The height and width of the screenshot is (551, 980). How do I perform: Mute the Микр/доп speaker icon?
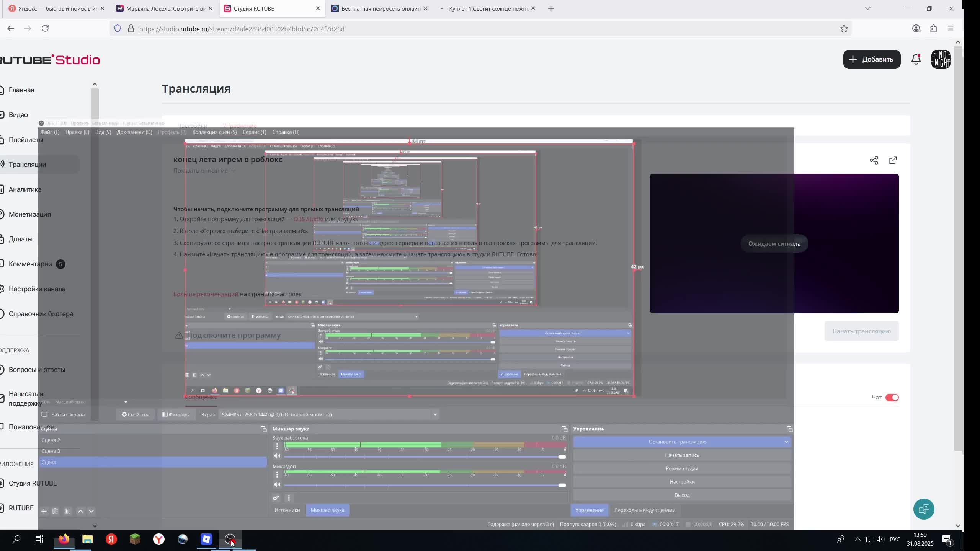277,484
